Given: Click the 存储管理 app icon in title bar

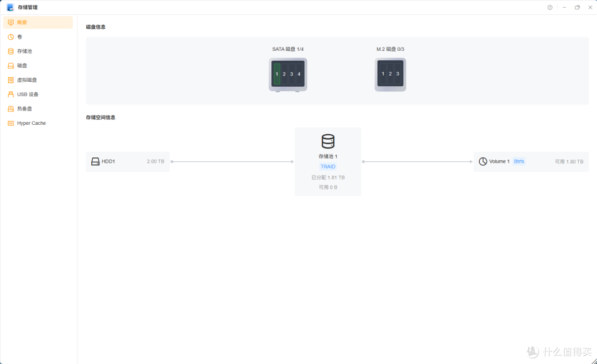Looking at the screenshot, I should [11, 7].
